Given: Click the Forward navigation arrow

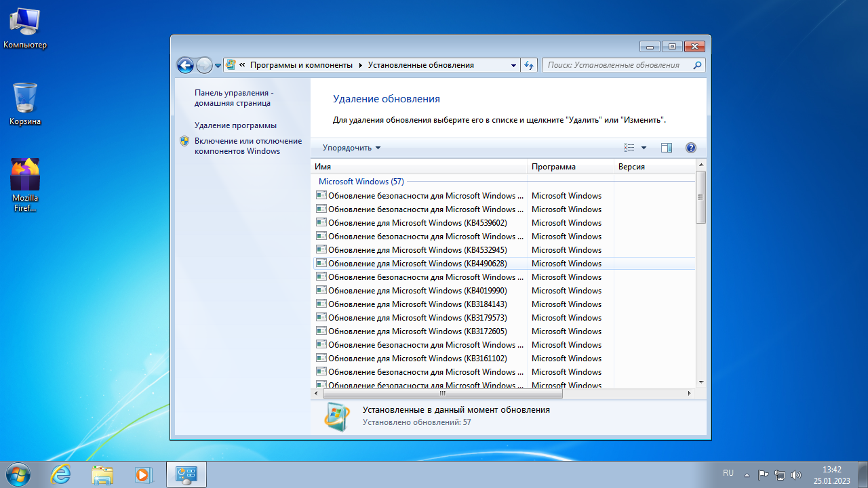Looking at the screenshot, I should click(204, 65).
